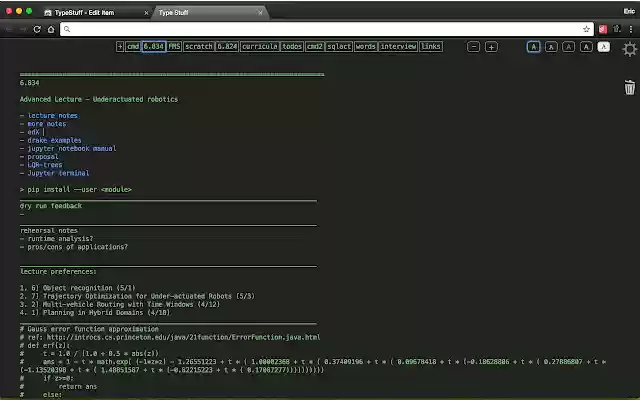Screen dimensions: 640x400
Task: Click the Advanced Lecture - Underactuated robotics heading
Action: tap(99, 99)
